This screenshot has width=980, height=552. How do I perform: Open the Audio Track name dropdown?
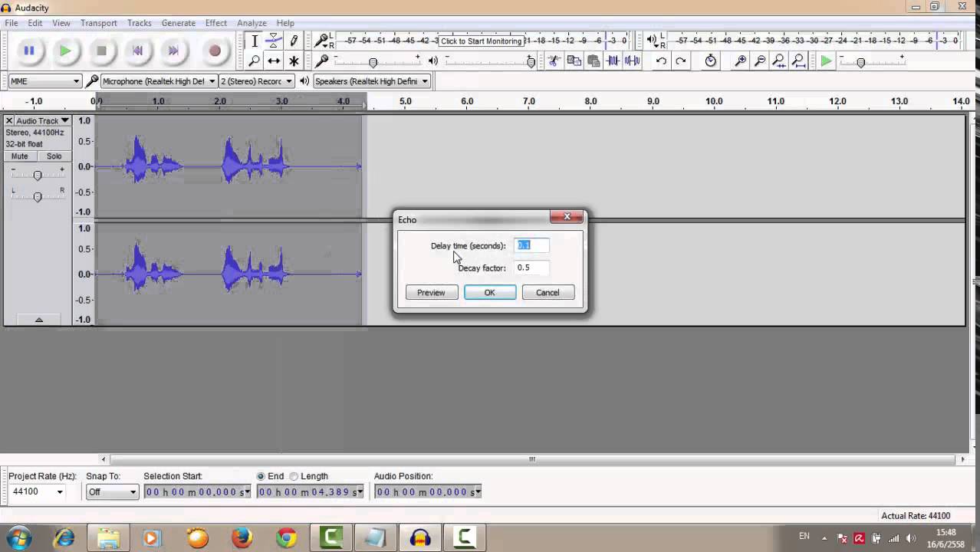coord(43,121)
